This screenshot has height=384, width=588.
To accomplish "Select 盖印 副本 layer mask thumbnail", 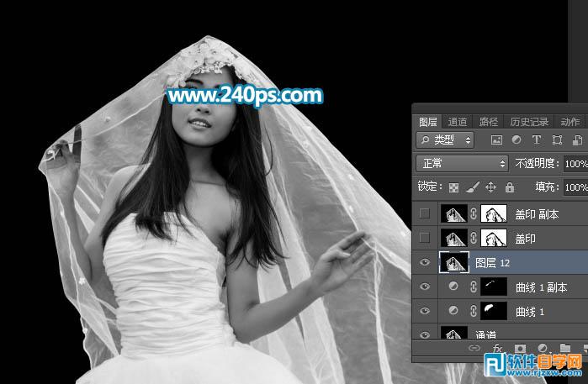I will [x=494, y=213].
